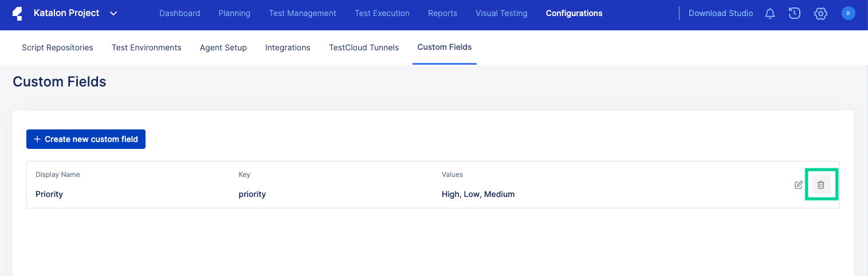Click the Katalon logo icon
Viewport: 868px width, 276px height.
click(17, 13)
